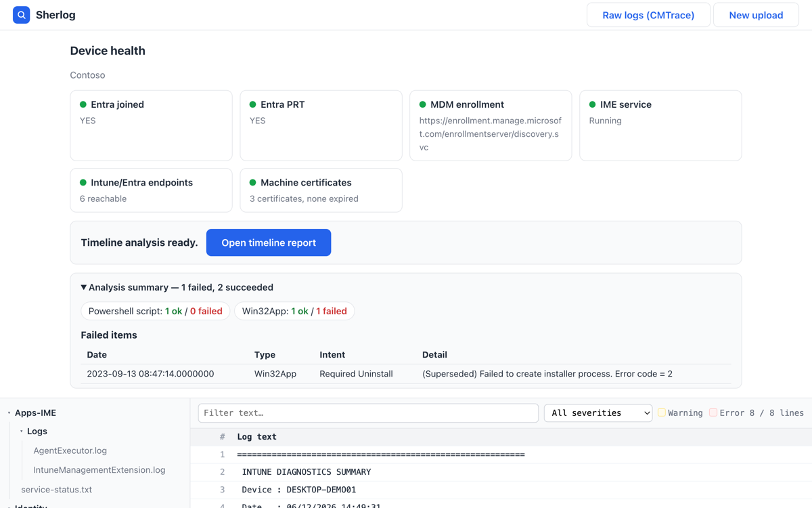
Task: Click the green dot beside MDM enrollment
Action: pyautogui.click(x=423, y=105)
